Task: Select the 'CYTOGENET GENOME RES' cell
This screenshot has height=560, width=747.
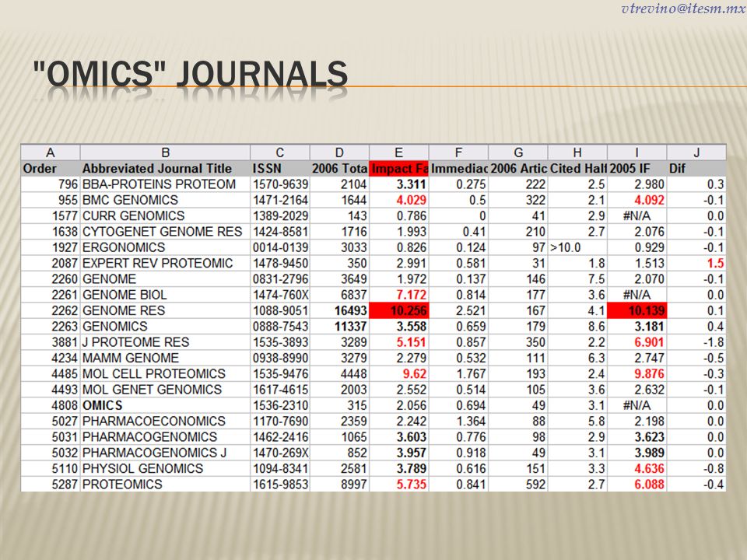Action: [165, 232]
